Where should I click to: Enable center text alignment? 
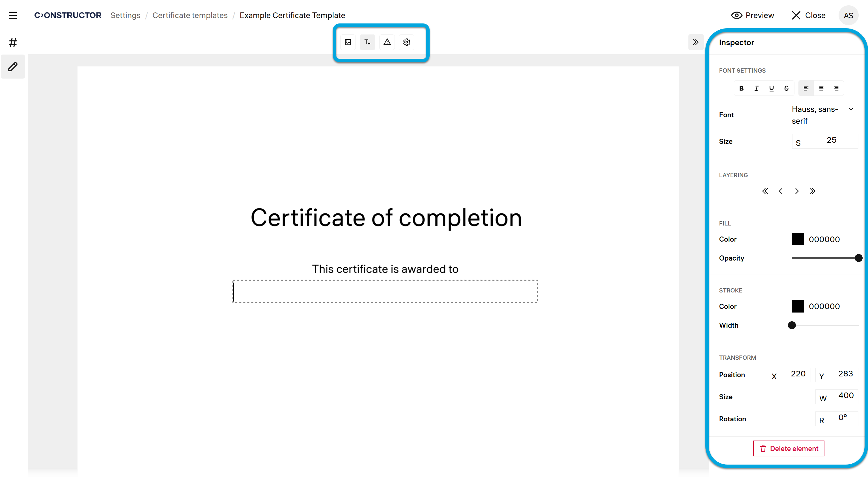tap(821, 88)
